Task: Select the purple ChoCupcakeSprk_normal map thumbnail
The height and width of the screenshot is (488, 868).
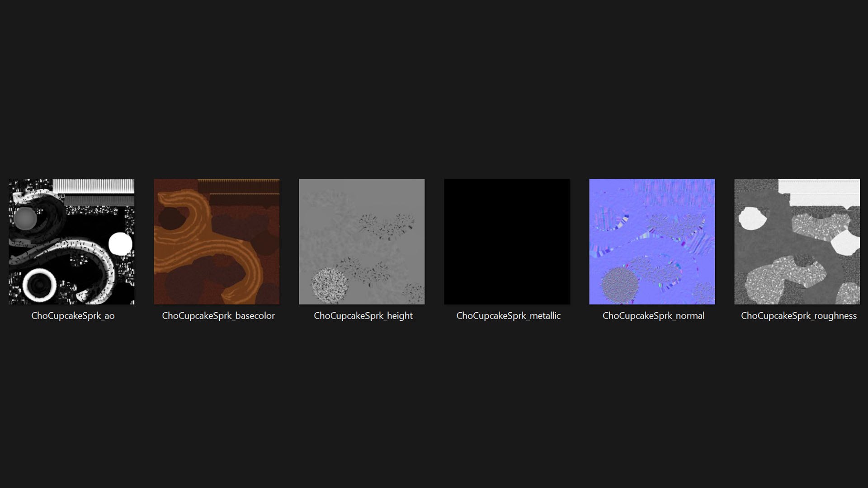Action: coord(652,242)
